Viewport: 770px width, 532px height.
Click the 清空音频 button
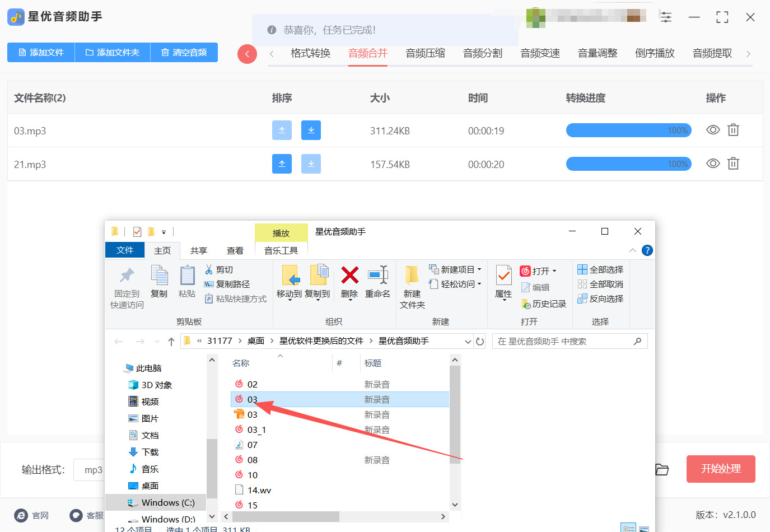pos(184,52)
